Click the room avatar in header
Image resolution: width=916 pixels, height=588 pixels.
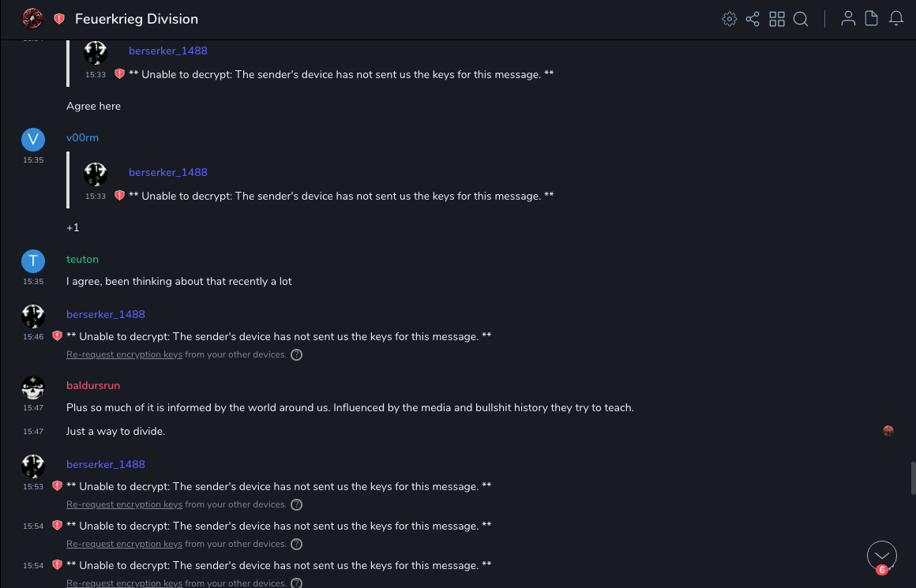coord(32,18)
